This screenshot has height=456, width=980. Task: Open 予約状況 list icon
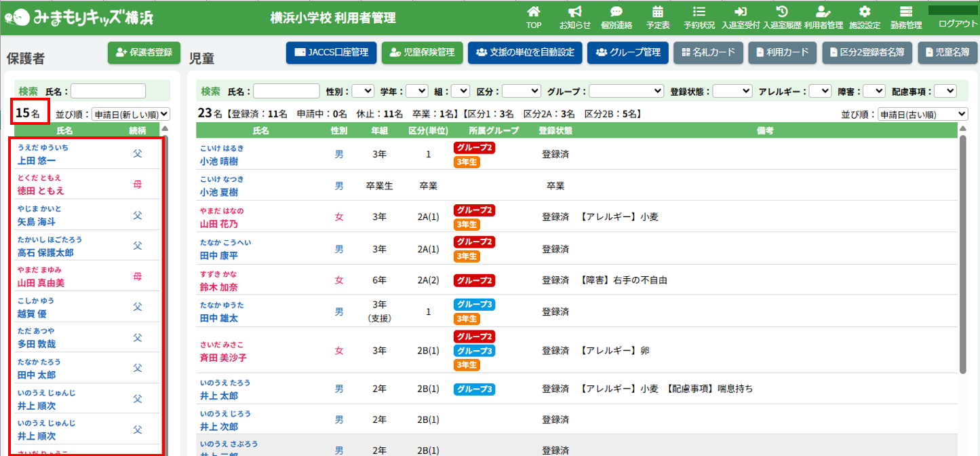(699, 12)
